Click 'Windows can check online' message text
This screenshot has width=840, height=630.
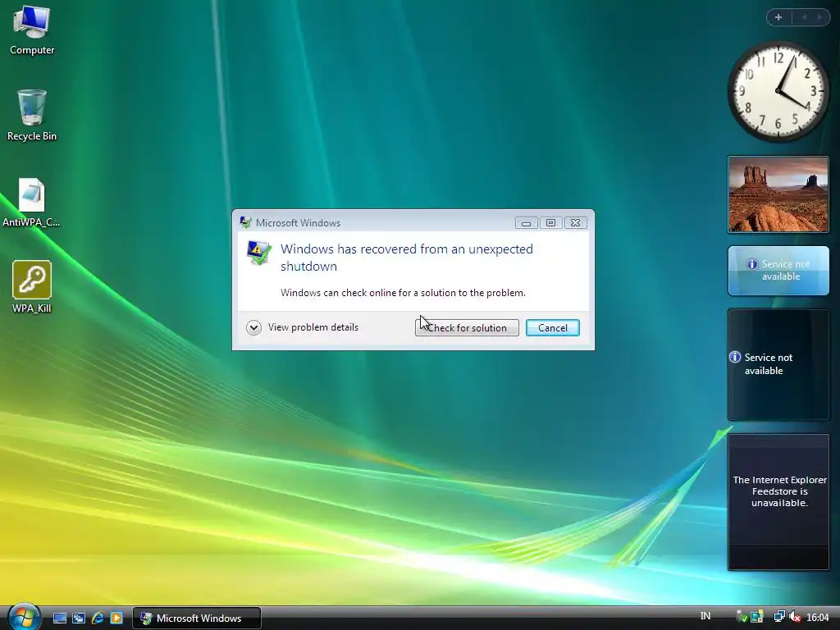(403, 293)
